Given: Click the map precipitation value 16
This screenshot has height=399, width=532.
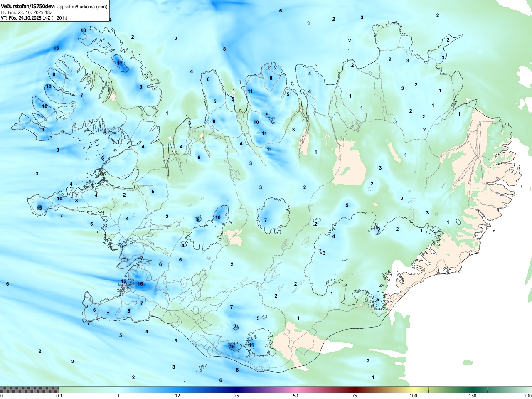Looking at the screenshot, I should [140, 284].
